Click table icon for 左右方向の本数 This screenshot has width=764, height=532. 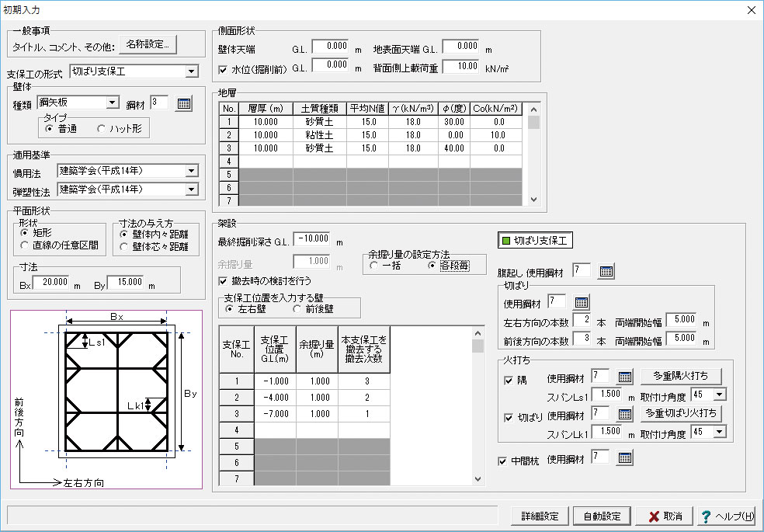(582, 321)
